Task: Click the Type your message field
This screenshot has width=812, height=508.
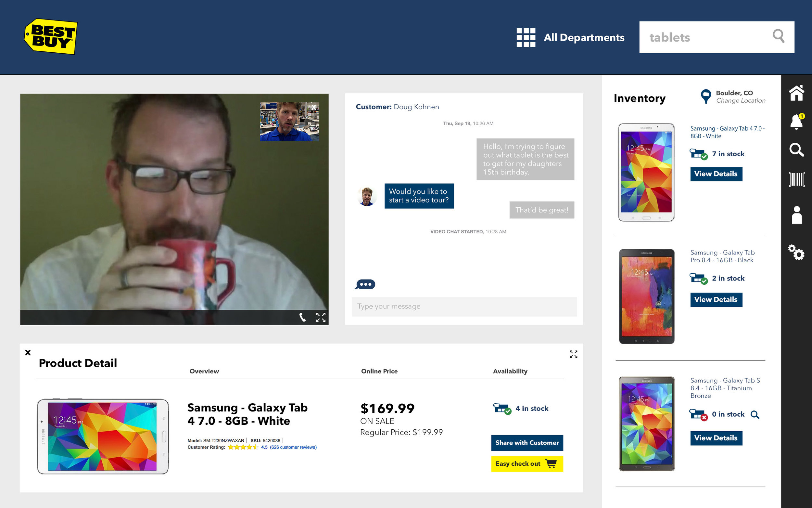Action: (x=464, y=306)
